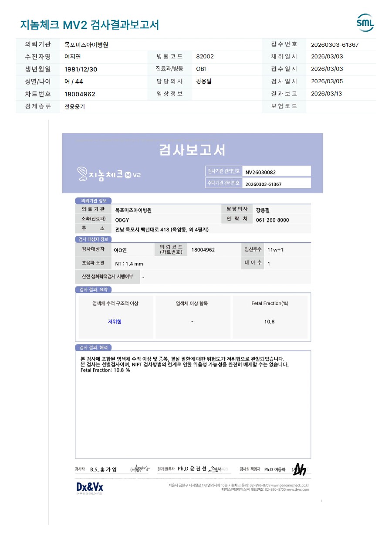Click the 검사보고서 banner heading
392x554 pixels.
192,150
